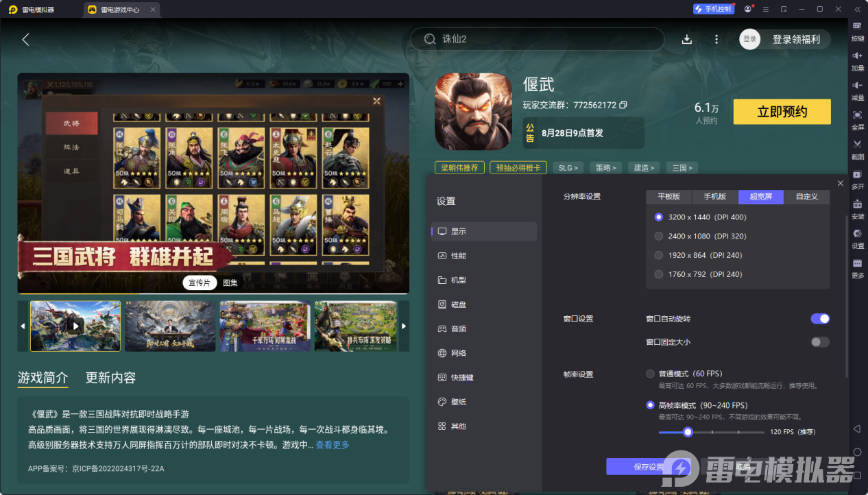Click 减量 volume down icon
The width and height of the screenshot is (868, 495).
(858, 90)
